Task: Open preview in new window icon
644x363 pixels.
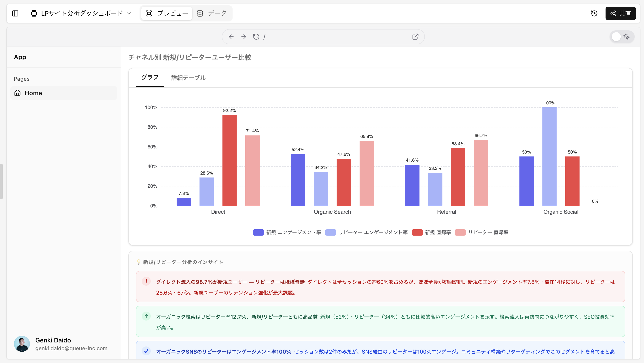Action: 415,37
